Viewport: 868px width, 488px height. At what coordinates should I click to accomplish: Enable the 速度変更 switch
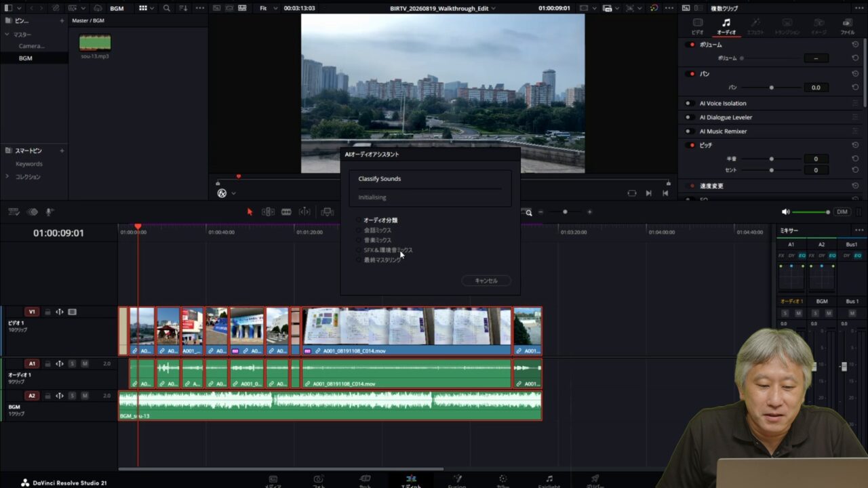click(x=691, y=186)
